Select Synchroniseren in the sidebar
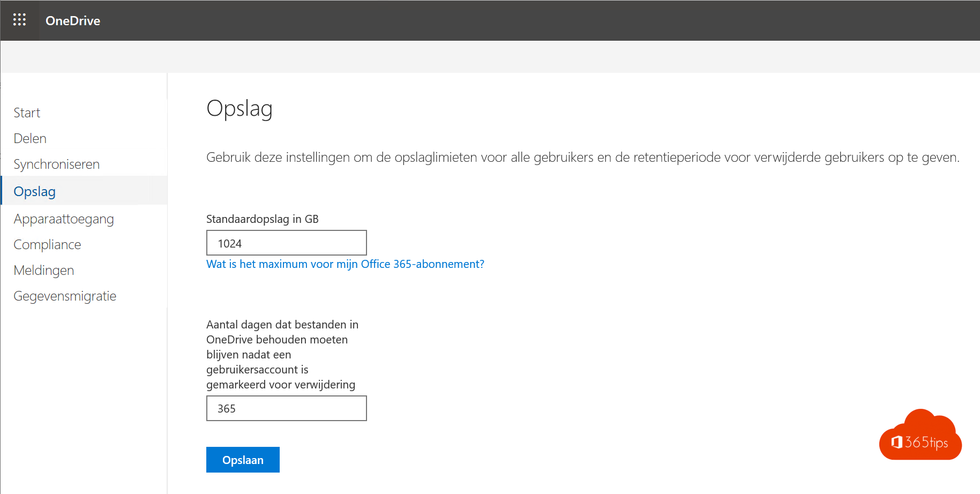This screenshot has height=494, width=980. point(57,164)
